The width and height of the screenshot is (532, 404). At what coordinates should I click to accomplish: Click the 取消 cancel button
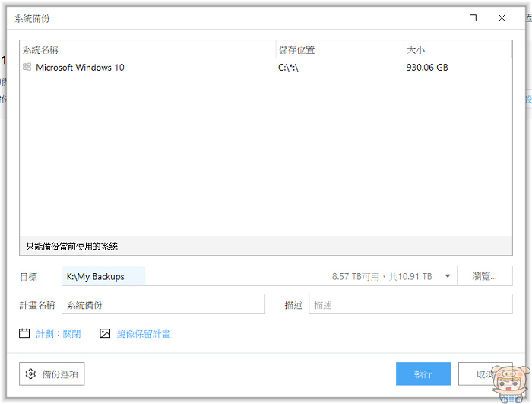(x=485, y=374)
